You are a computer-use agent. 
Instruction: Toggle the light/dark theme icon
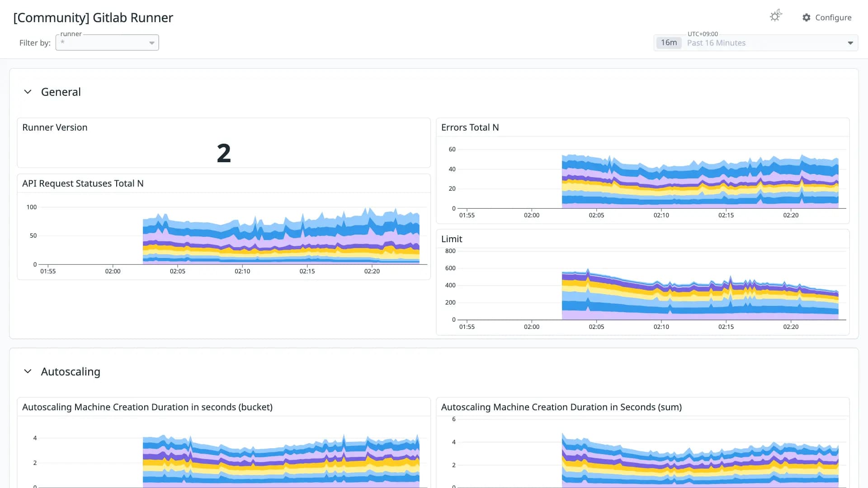[x=776, y=16]
